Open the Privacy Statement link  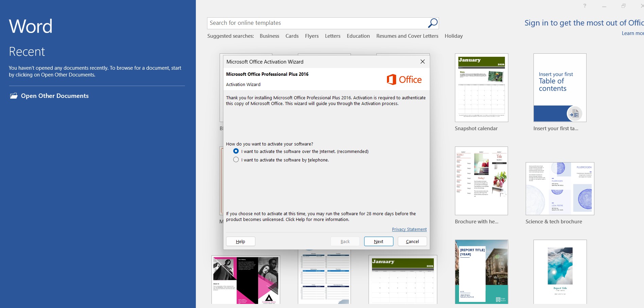(x=409, y=229)
